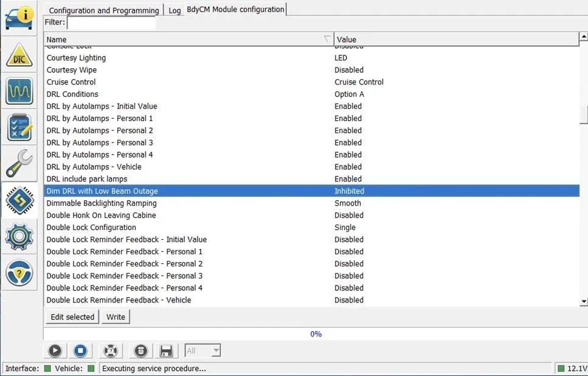Image resolution: width=588 pixels, height=376 pixels.
Task: Select the DRL Conditions row
Action: tap(311, 94)
